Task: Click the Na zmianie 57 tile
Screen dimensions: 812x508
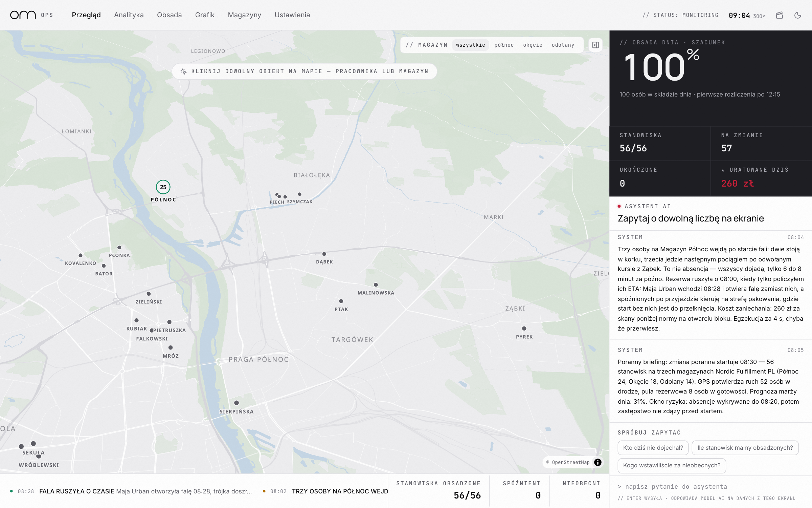Action: coord(761,144)
